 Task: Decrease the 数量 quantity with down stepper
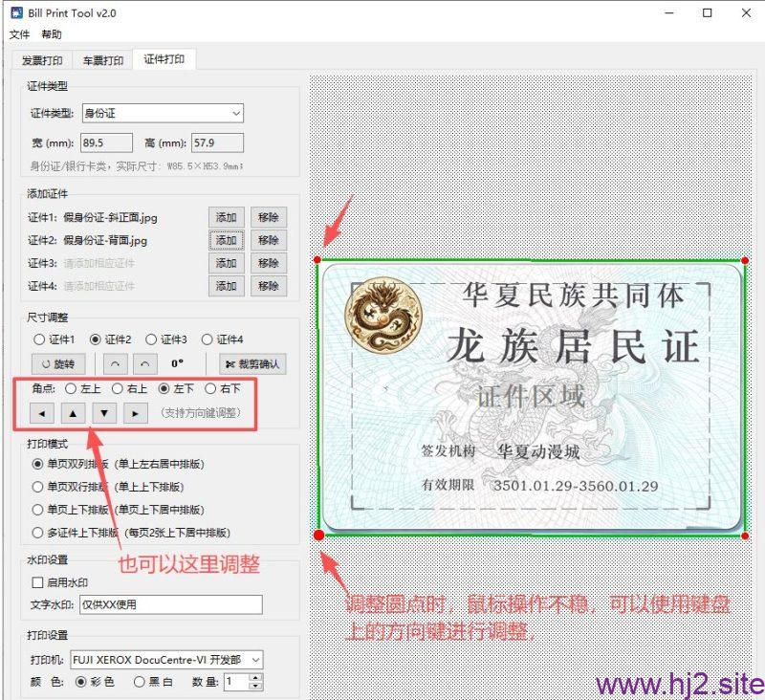pyautogui.click(x=255, y=686)
